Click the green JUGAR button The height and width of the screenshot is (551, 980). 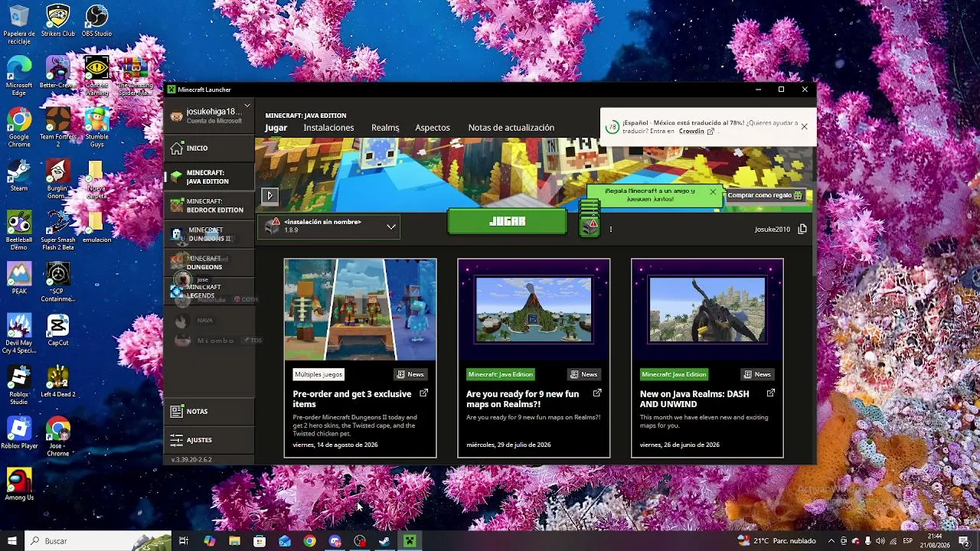coord(507,221)
